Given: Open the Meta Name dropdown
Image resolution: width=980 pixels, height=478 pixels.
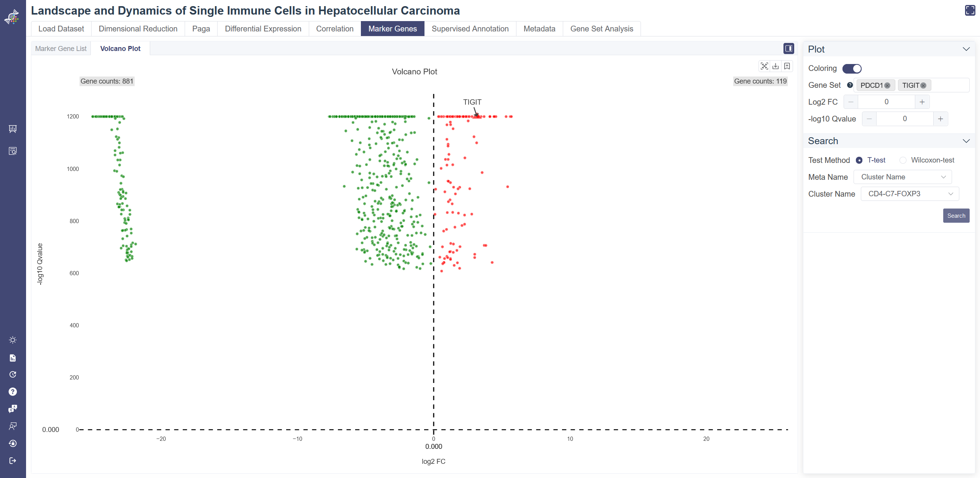Looking at the screenshot, I should tap(902, 177).
